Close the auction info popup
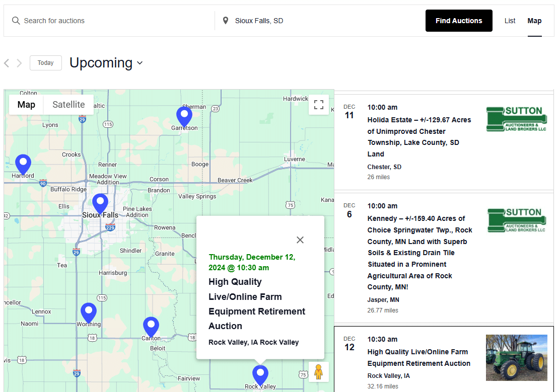 pyautogui.click(x=300, y=240)
